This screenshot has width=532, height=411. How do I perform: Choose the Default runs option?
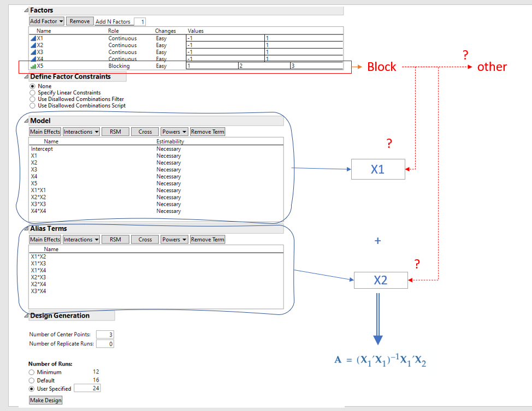tap(31, 380)
